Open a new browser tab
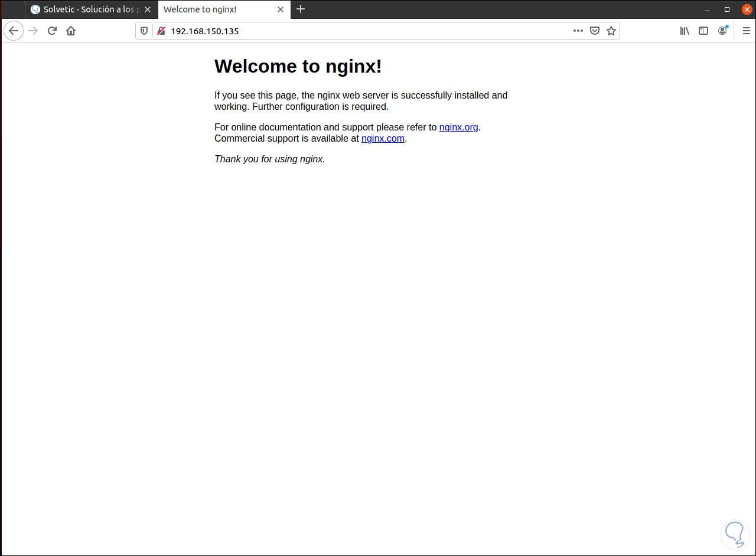 click(301, 9)
